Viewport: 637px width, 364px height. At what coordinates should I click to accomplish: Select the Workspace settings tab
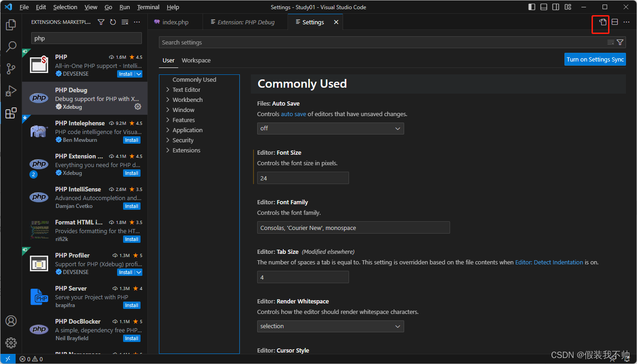(x=196, y=60)
